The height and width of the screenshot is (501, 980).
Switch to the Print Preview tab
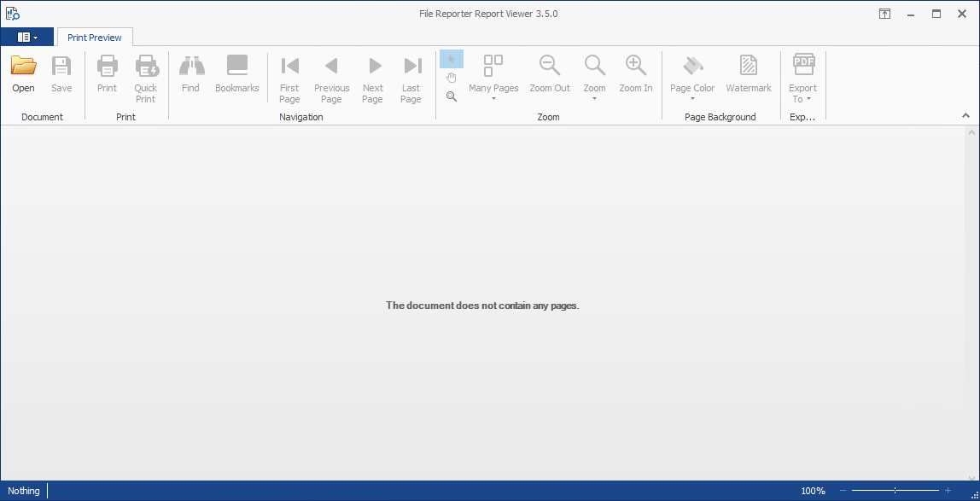click(95, 38)
